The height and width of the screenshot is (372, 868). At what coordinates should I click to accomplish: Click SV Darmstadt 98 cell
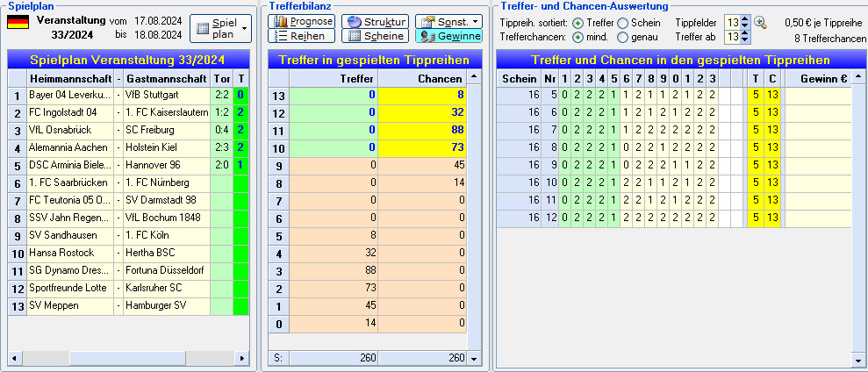[x=167, y=200]
